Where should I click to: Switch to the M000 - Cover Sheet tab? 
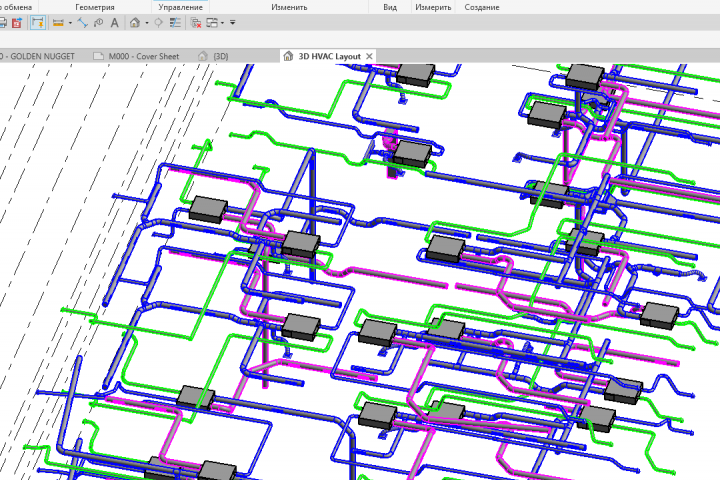coord(136,56)
